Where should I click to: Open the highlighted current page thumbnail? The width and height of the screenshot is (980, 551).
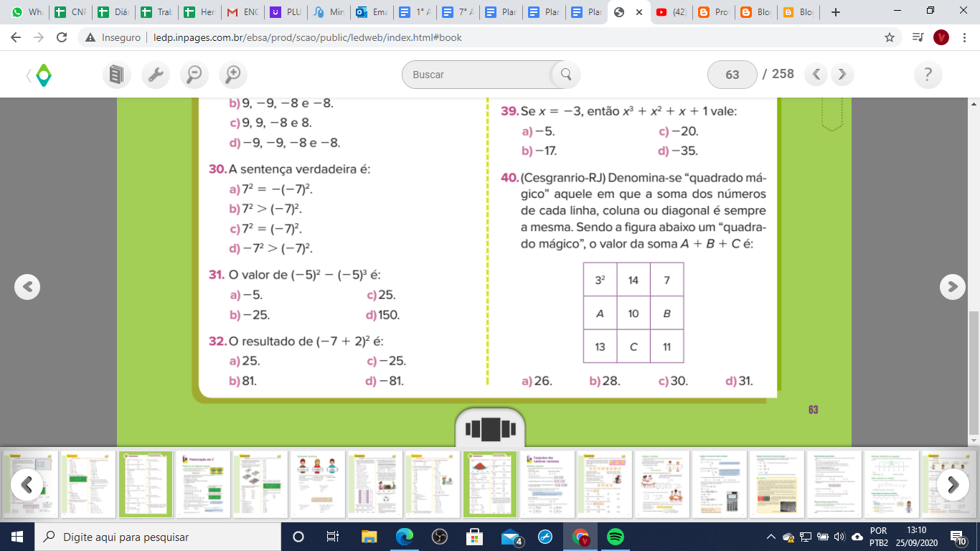tap(490, 484)
